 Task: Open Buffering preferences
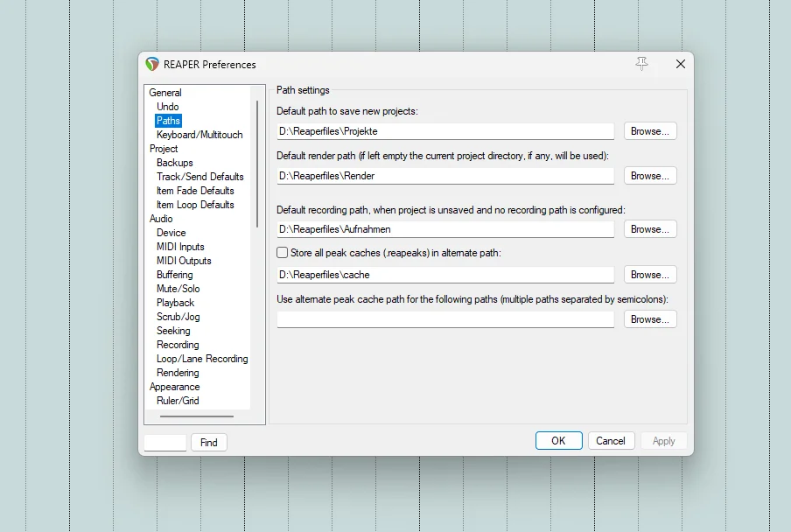pos(174,275)
